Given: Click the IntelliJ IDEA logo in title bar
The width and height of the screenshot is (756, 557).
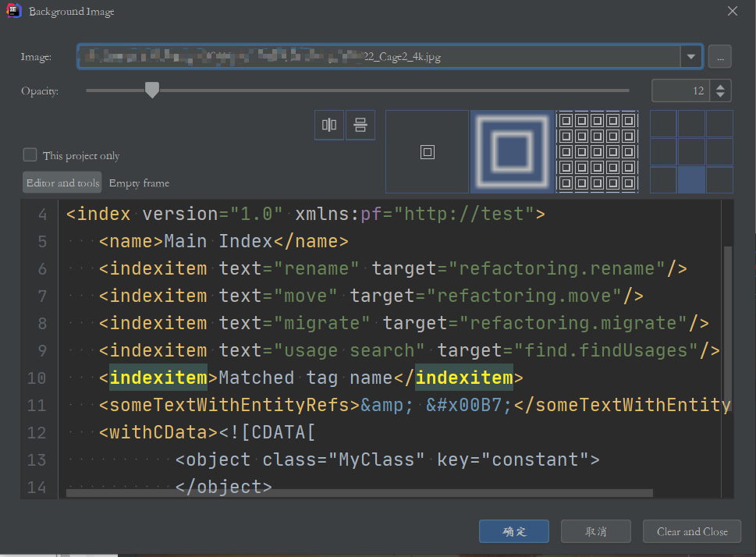Looking at the screenshot, I should 13,11.
